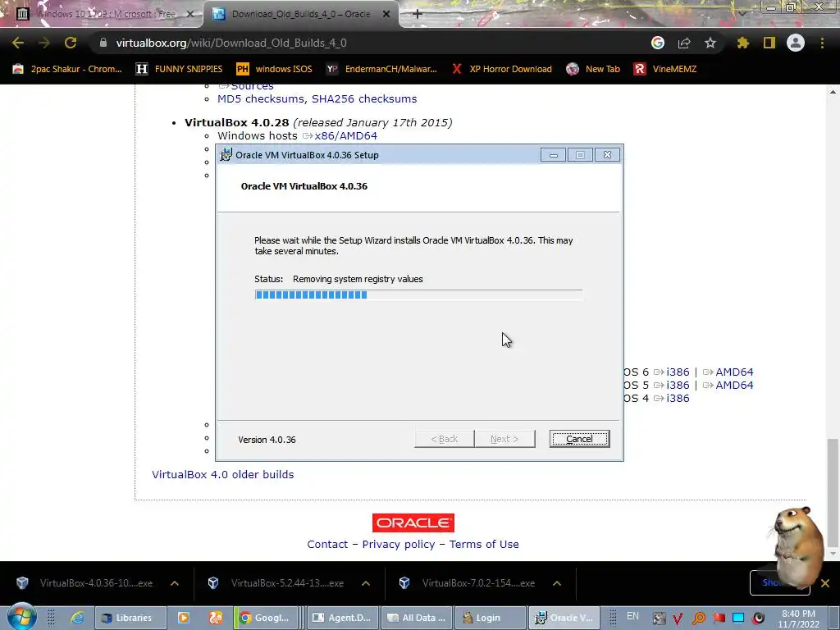
Task: Expand options for VirtualBox-7.0.2 download
Action: (x=557, y=583)
